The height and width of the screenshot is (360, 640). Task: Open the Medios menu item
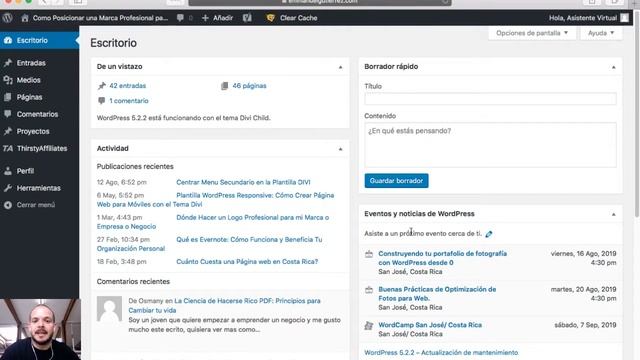click(39, 80)
